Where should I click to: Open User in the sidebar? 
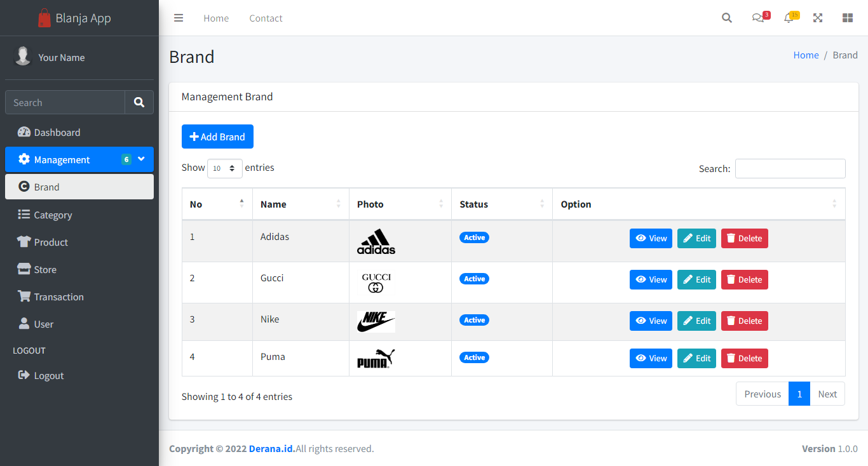[79, 324]
